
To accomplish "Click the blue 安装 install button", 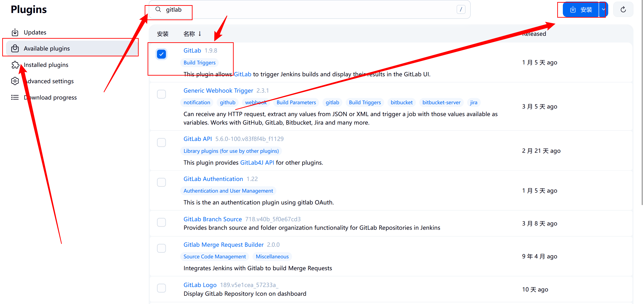I will [x=580, y=10].
